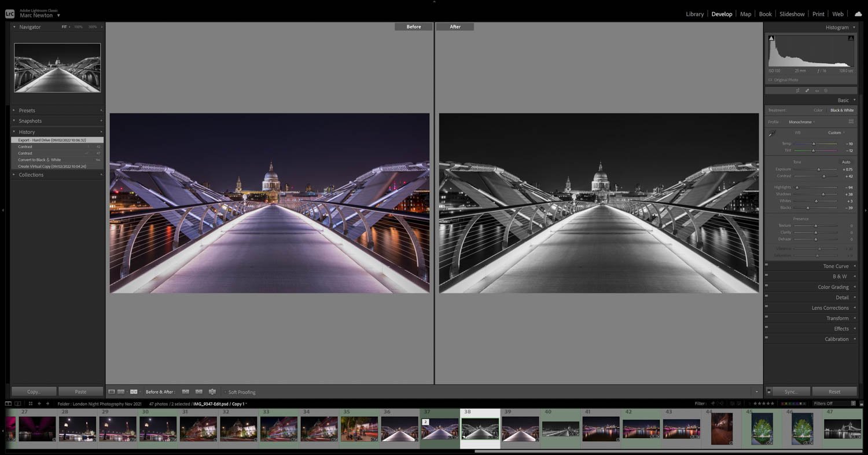Switch to side-by-side Before/After view icon

pyautogui.click(x=134, y=392)
